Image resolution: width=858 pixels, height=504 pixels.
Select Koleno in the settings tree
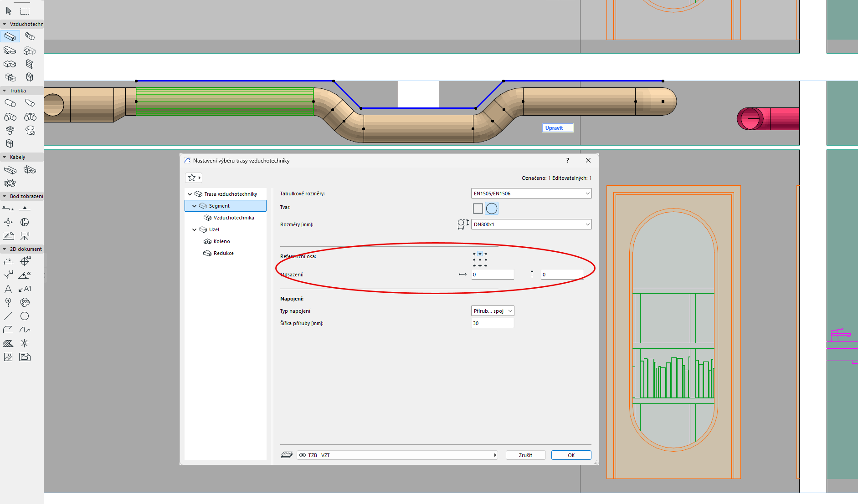coord(221,241)
